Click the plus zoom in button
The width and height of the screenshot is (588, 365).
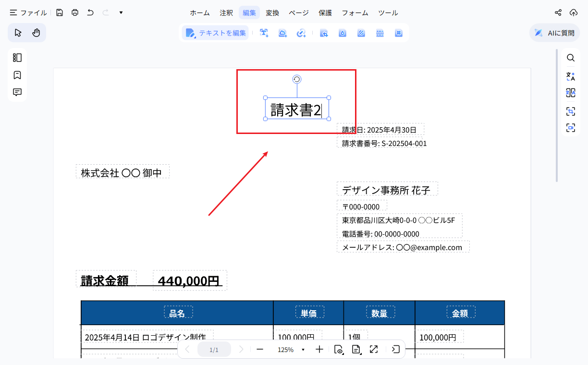tap(319, 350)
